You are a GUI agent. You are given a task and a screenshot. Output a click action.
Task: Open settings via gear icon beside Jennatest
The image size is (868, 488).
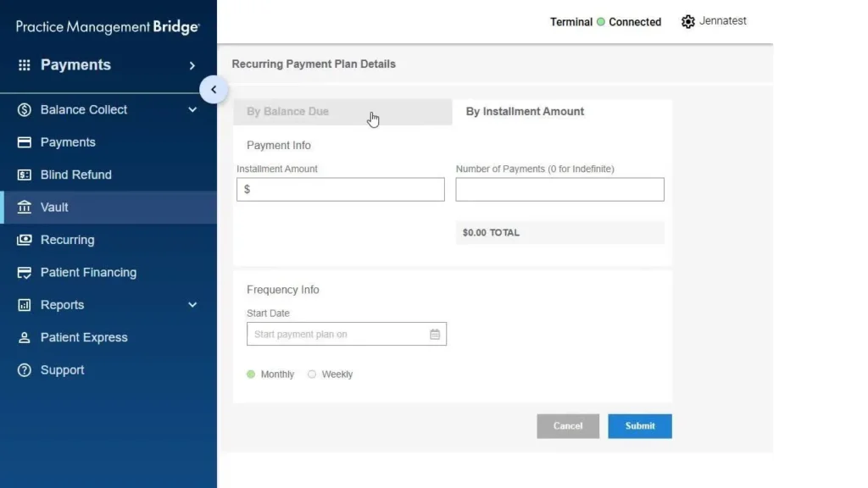click(687, 21)
